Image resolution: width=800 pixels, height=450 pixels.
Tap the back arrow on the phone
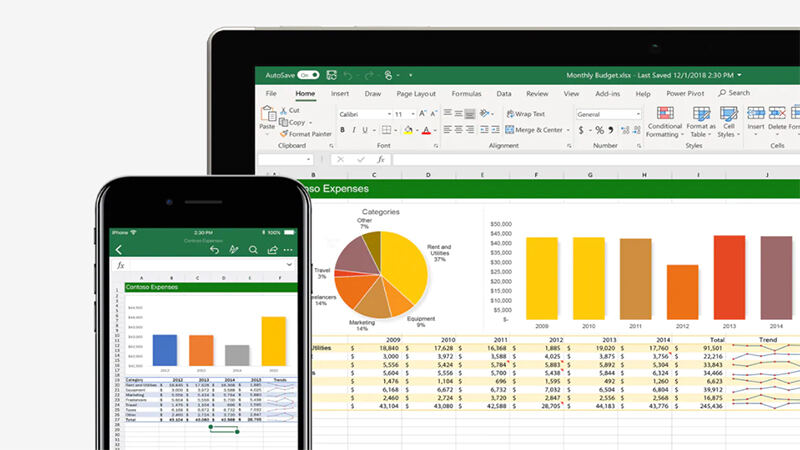(x=118, y=249)
